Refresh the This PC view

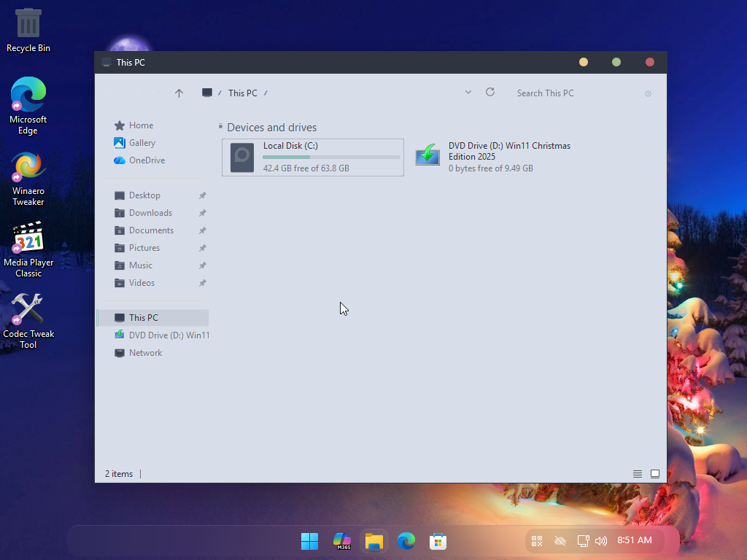(x=490, y=93)
